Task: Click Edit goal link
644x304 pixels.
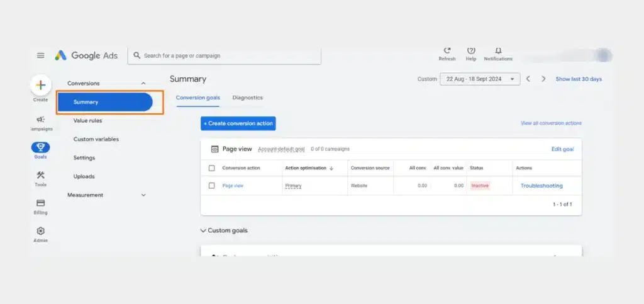Action: (562, 149)
